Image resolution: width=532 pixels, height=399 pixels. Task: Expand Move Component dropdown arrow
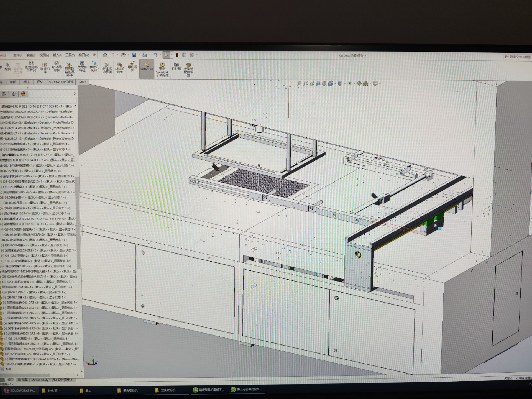[x=57, y=76]
